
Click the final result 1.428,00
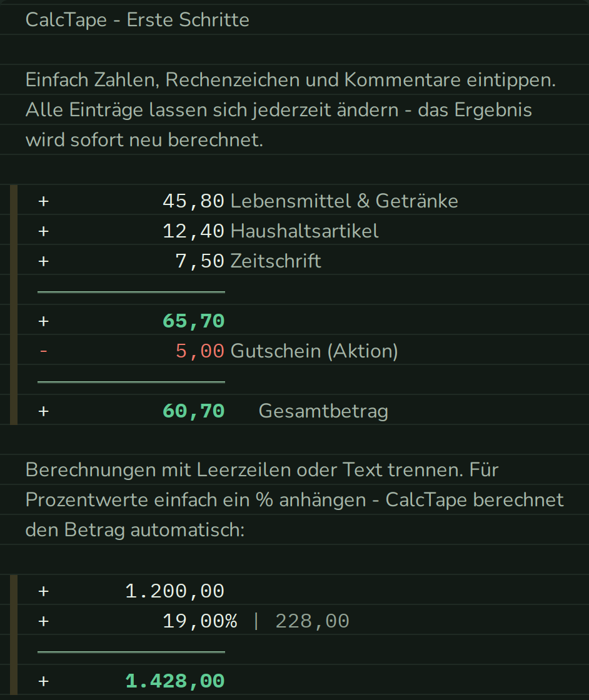click(x=174, y=682)
